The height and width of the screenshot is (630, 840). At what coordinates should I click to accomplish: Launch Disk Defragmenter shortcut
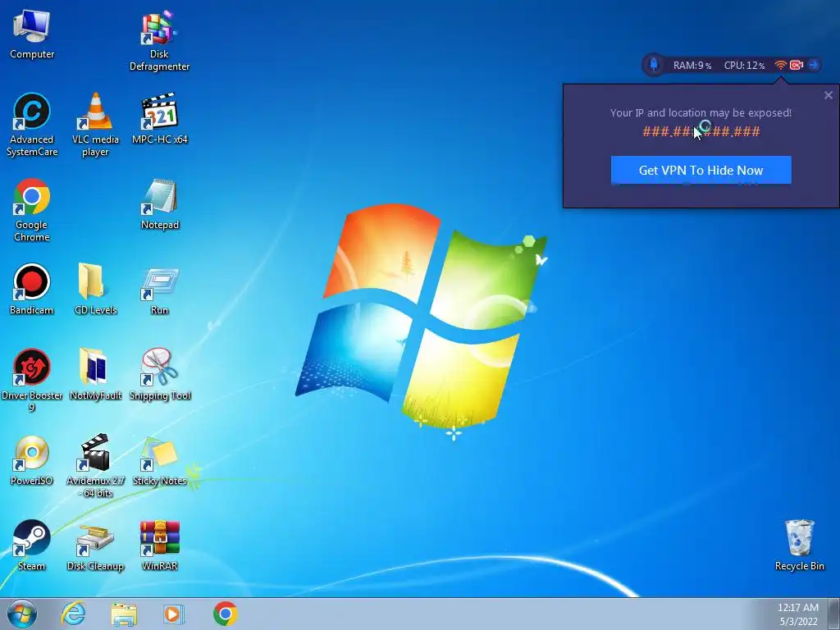click(160, 41)
